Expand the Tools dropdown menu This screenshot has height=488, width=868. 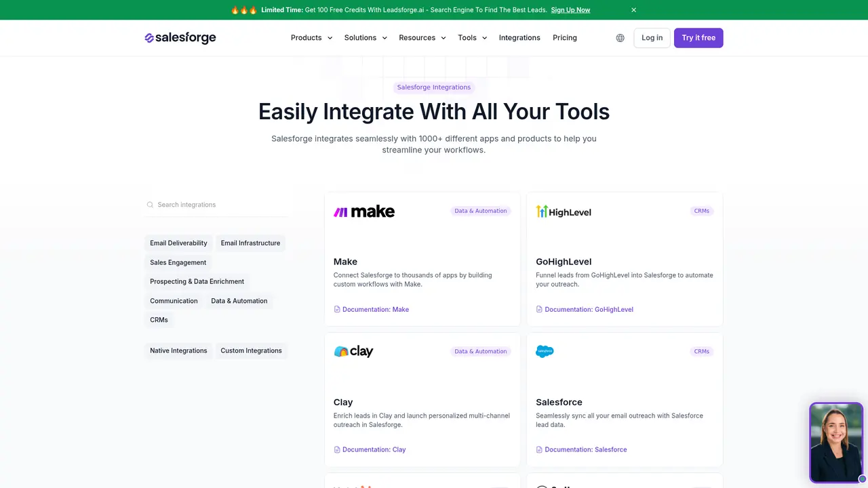click(473, 38)
